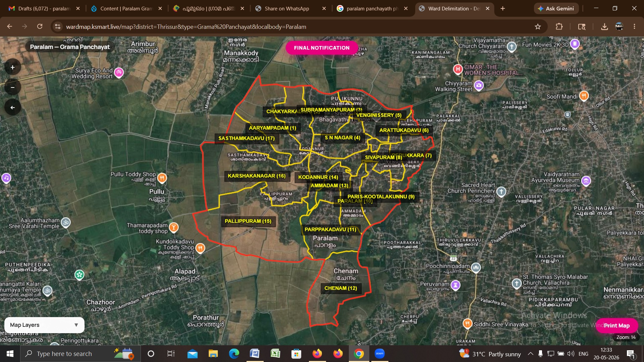Open Google Chrome from the taskbar
644x362 pixels.
pyautogui.click(x=359, y=354)
